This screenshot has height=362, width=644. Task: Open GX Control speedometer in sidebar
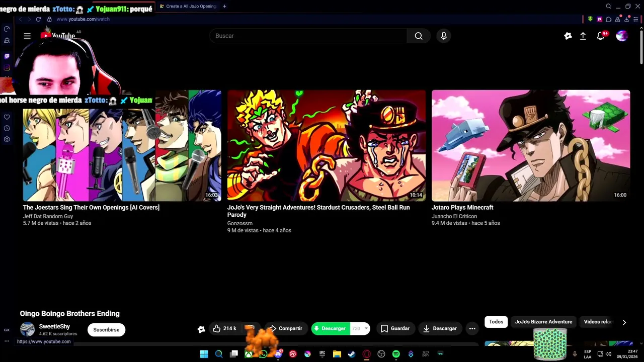7,29
